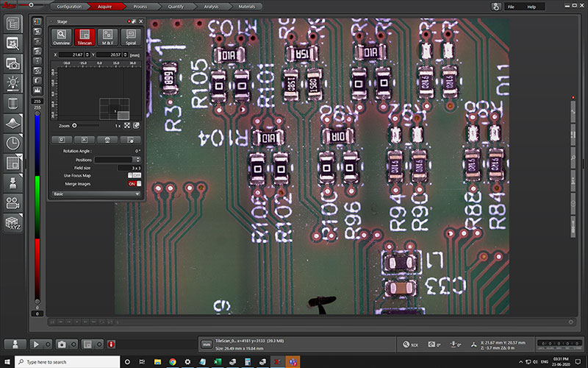Select the Spiral scan mode

pos(130,36)
